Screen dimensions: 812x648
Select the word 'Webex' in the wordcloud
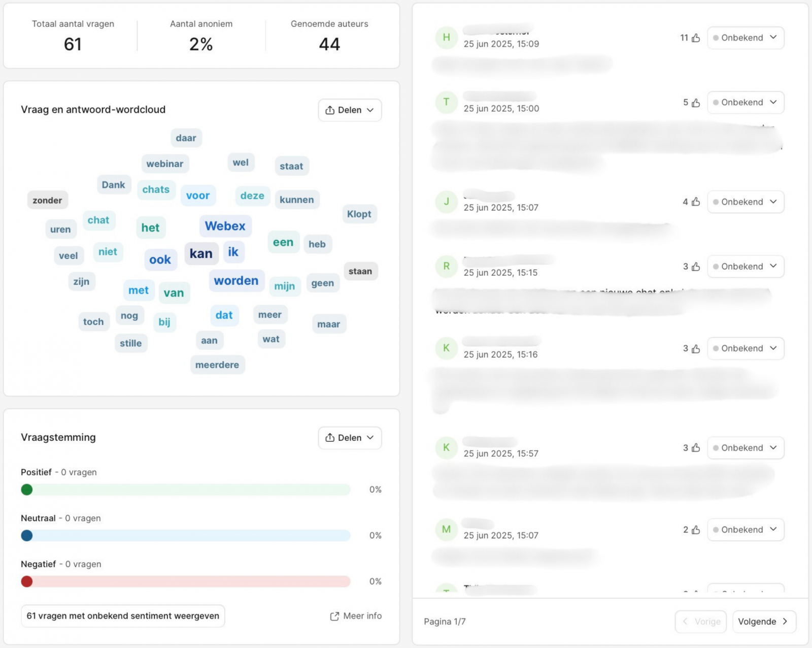click(x=225, y=226)
